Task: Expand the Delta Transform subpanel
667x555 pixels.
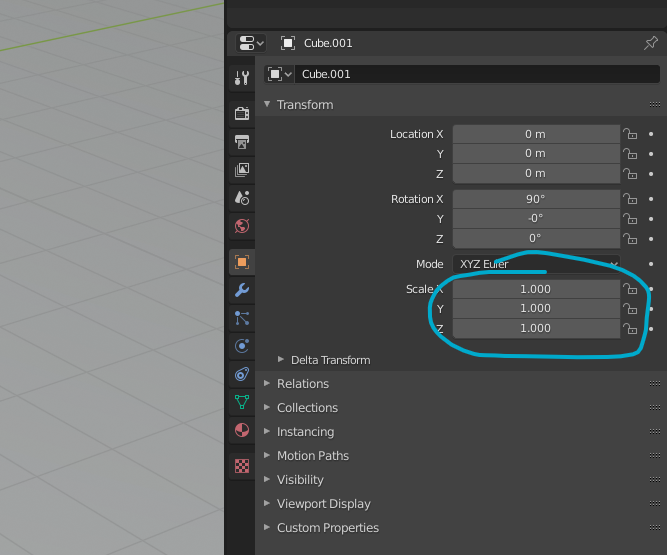Action: tap(330, 360)
